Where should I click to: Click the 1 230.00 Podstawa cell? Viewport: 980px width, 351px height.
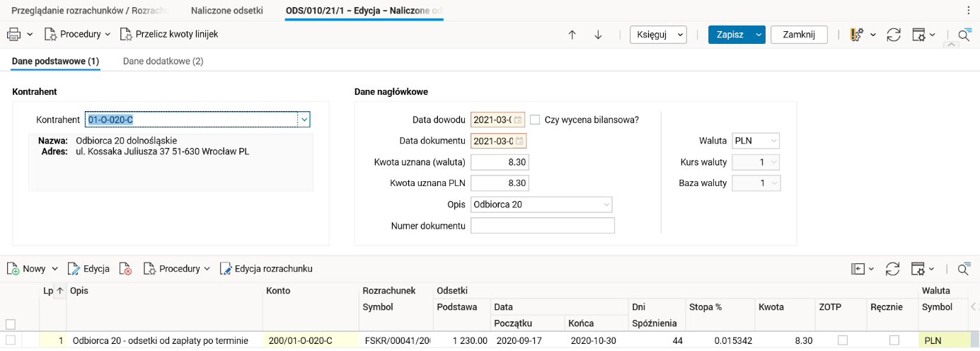click(x=462, y=340)
